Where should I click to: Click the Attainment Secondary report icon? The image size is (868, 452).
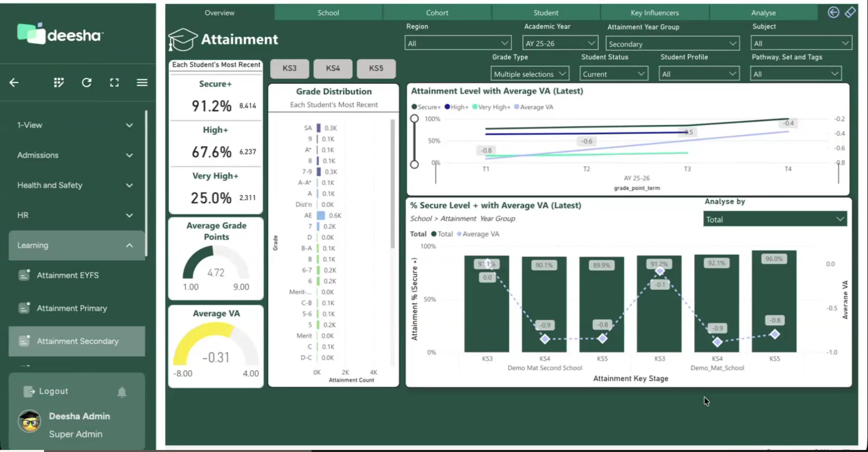pos(24,341)
